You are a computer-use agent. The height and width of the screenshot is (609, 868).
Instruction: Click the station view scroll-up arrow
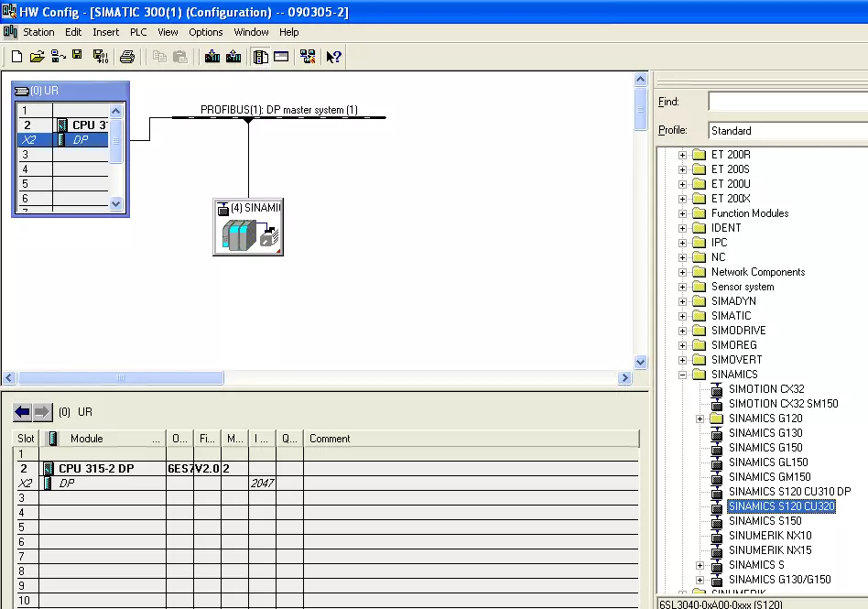point(641,79)
